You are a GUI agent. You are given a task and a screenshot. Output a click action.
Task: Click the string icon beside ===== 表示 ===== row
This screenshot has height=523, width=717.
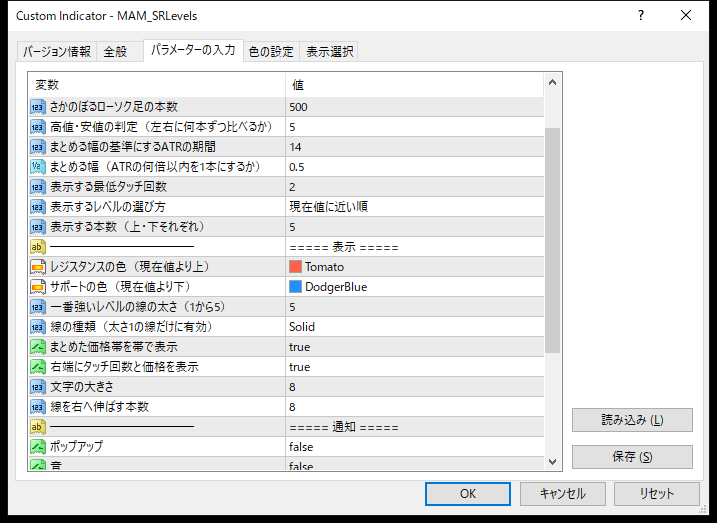point(38,247)
